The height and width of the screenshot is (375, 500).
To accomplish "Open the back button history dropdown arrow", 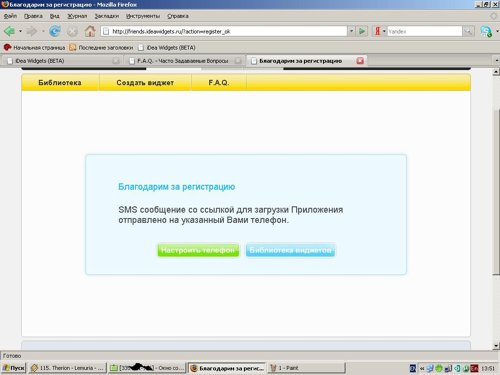I will tap(20, 31).
